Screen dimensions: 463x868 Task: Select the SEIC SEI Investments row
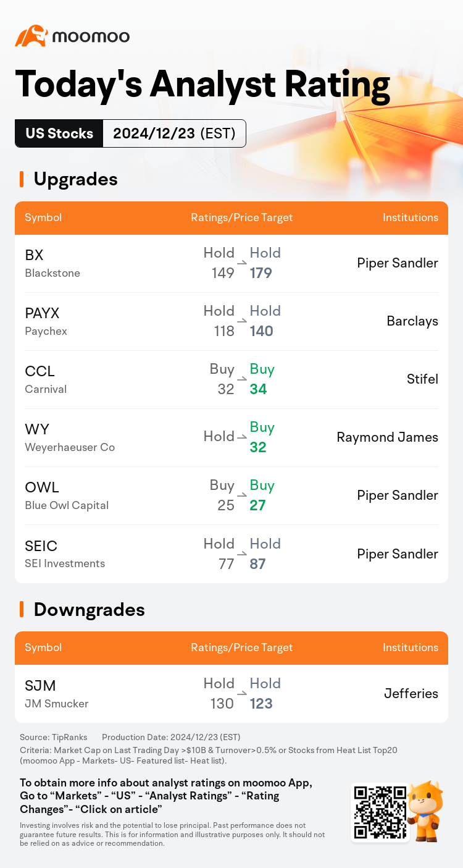(x=231, y=554)
